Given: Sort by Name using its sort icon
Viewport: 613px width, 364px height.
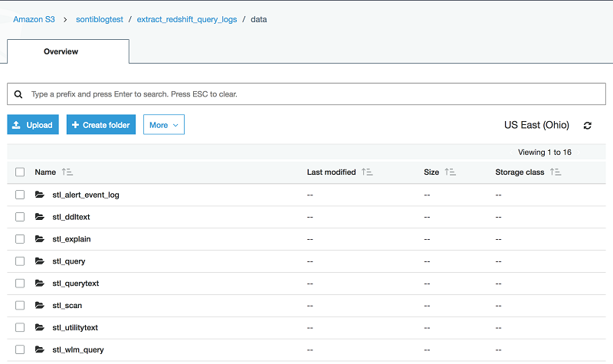Looking at the screenshot, I should click(67, 172).
